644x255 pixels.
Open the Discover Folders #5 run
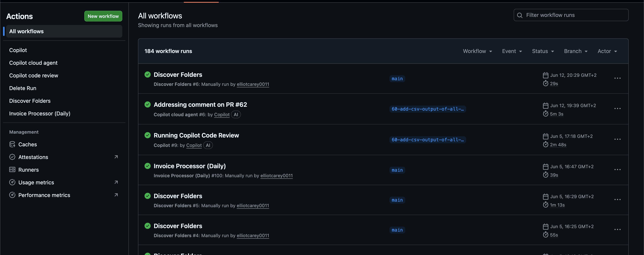point(178,196)
